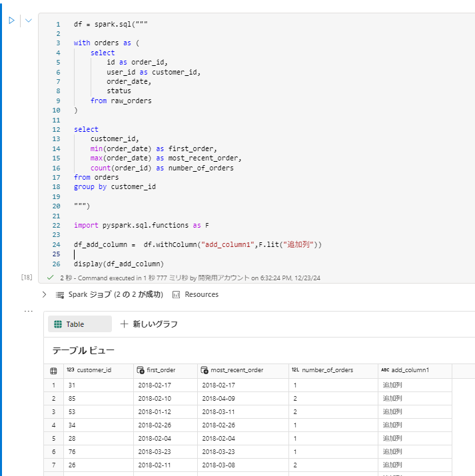Viewport: 475px width, 476px height.
Task: Click the 12L type icon on number_of_orders
Action: (295, 369)
